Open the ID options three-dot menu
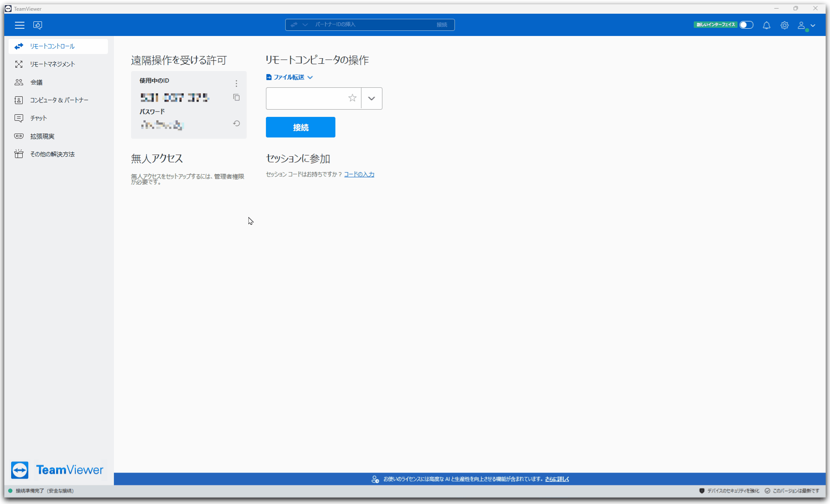Image resolution: width=830 pixels, height=504 pixels. [x=236, y=84]
